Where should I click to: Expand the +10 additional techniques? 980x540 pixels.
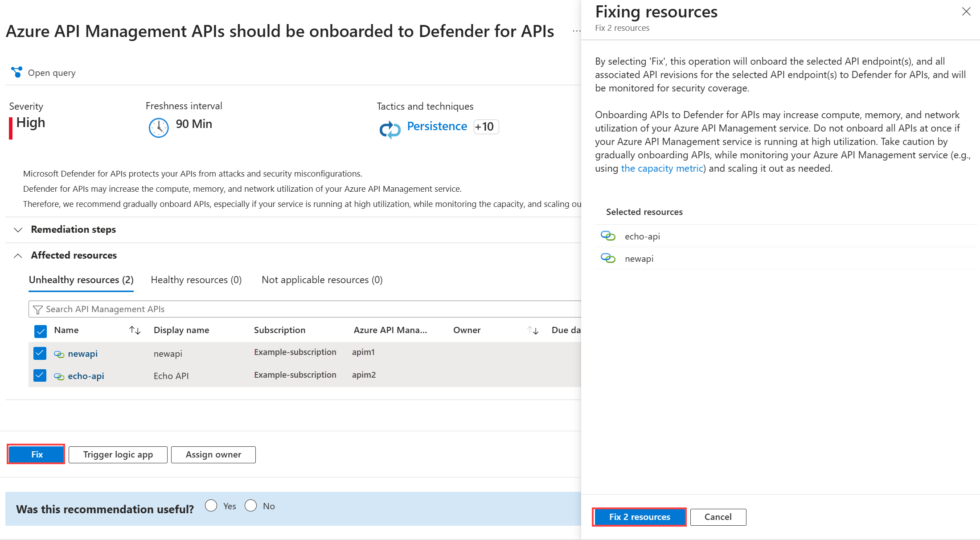coord(485,127)
